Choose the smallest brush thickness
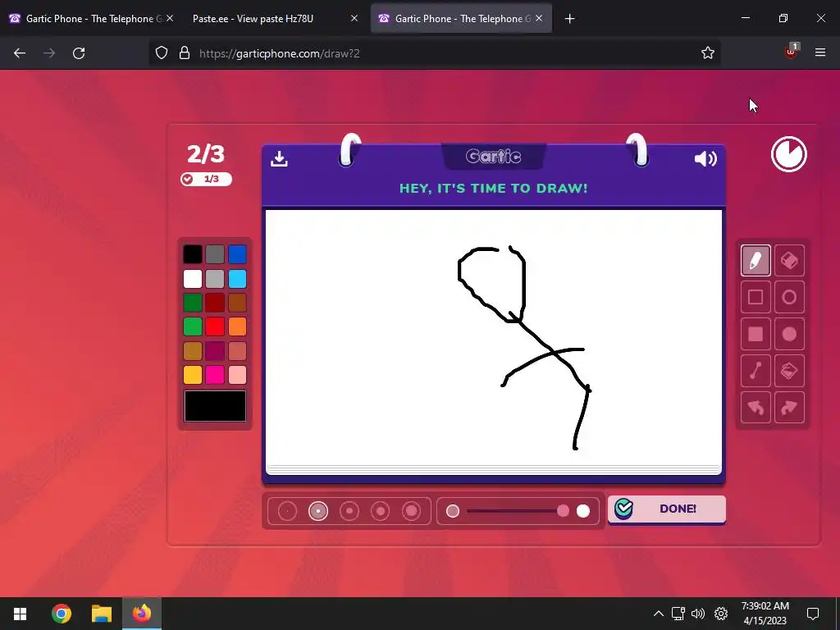Viewport: 840px width, 630px height. pyautogui.click(x=287, y=511)
